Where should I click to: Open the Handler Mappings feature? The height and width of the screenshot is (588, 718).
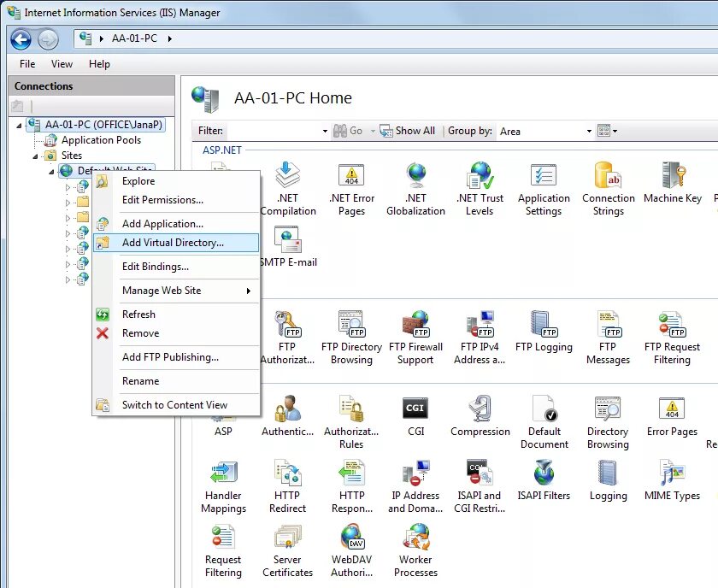pyautogui.click(x=223, y=486)
